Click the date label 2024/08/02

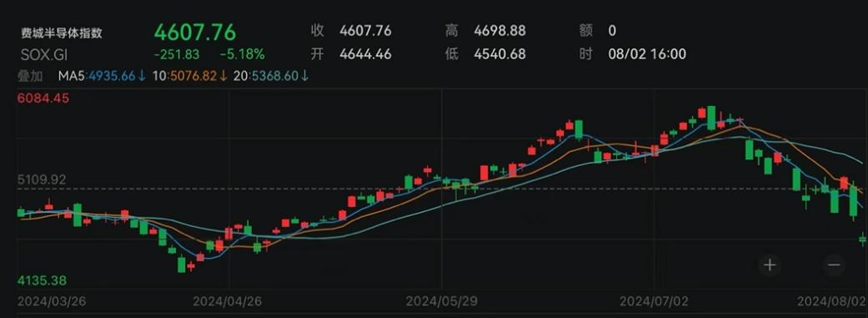click(831, 301)
